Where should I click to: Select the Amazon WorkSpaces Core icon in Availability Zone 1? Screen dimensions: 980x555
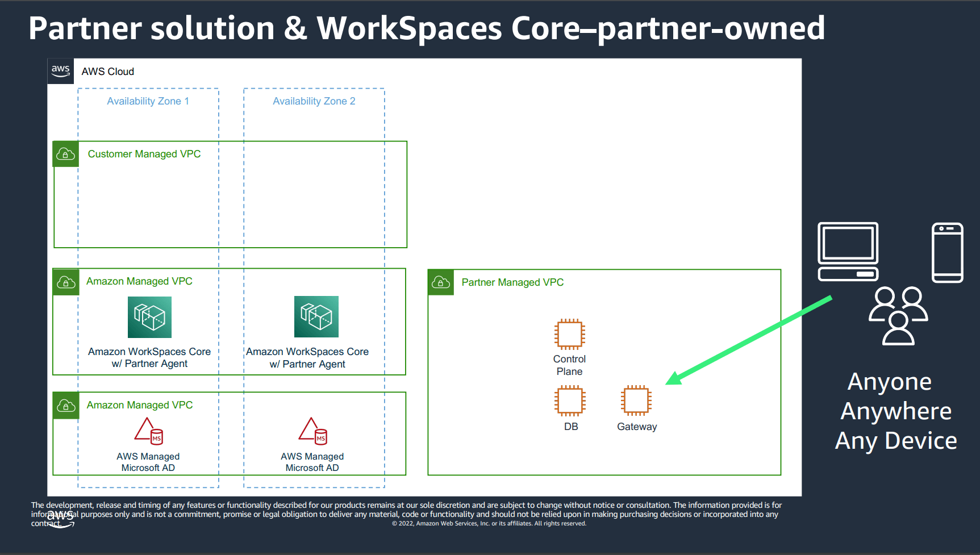click(149, 317)
